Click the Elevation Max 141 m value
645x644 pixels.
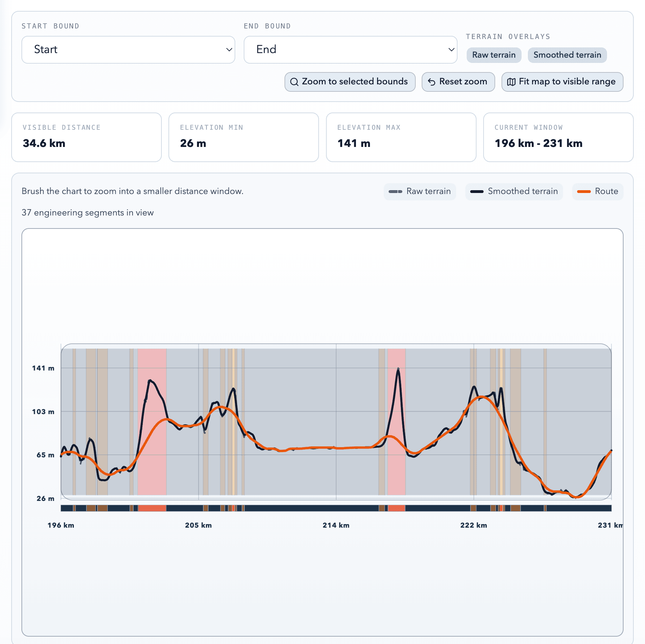(x=354, y=143)
